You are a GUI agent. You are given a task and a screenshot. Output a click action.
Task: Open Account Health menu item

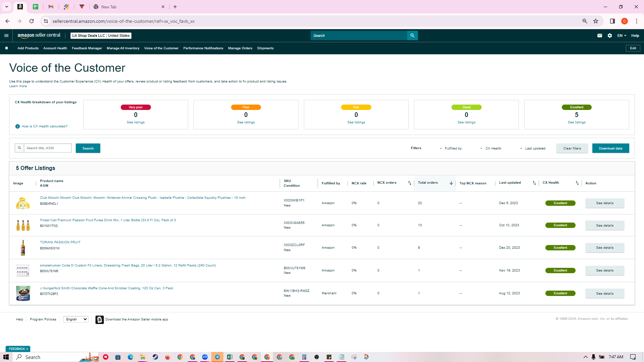(55, 48)
